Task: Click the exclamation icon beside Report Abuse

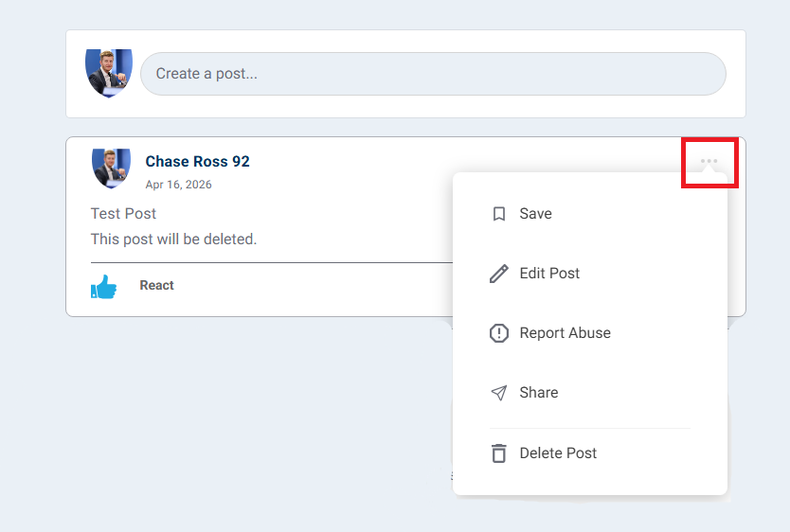Action: tap(499, 333)
